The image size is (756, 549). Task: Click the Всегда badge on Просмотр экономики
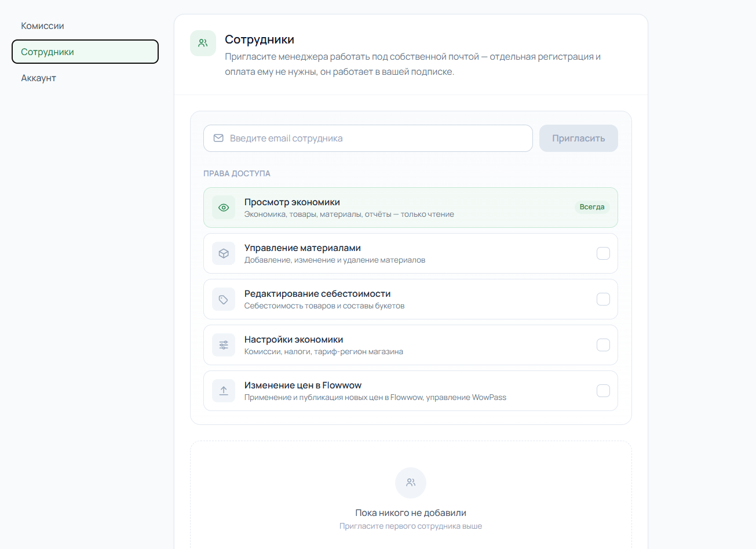pos(592,207)
